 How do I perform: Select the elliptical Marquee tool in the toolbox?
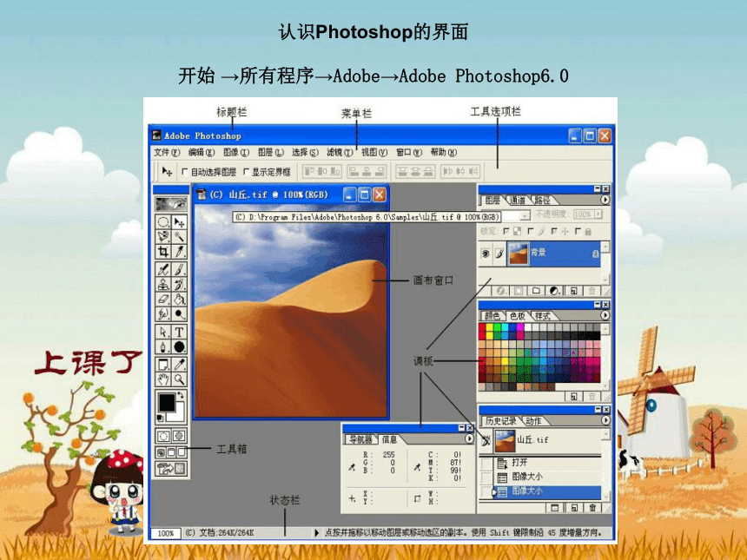163,222
